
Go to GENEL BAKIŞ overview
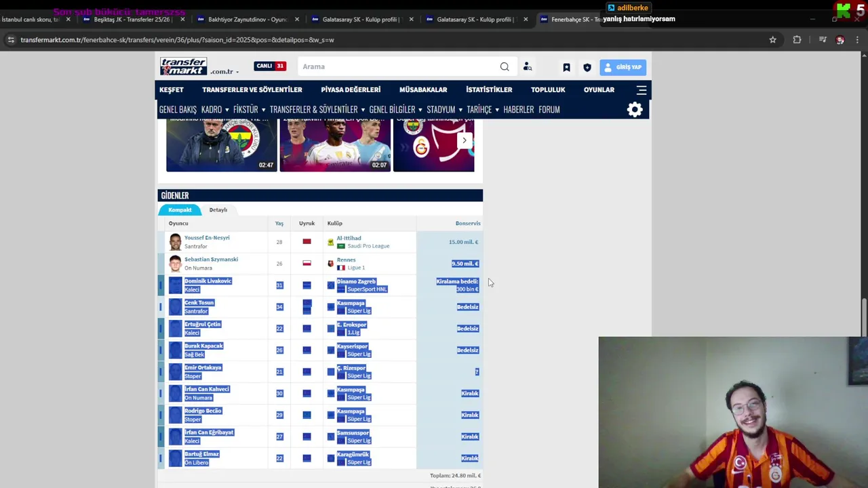(x=178, y=110)
